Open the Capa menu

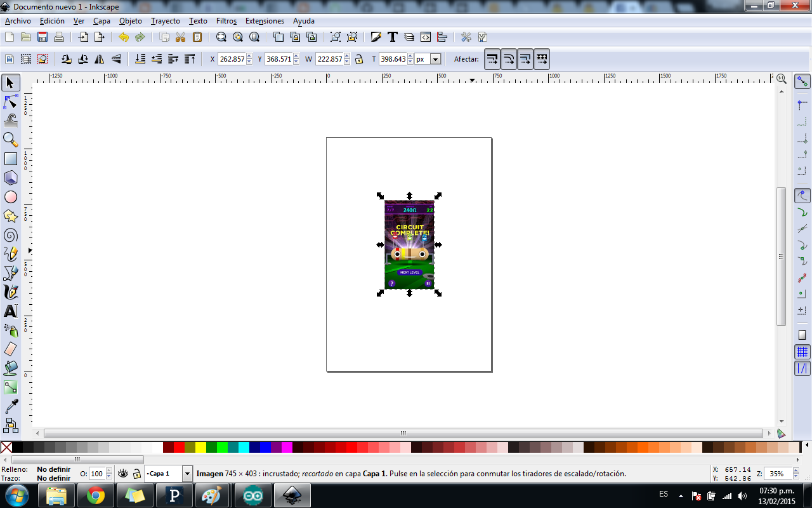[x=101, y=21]
